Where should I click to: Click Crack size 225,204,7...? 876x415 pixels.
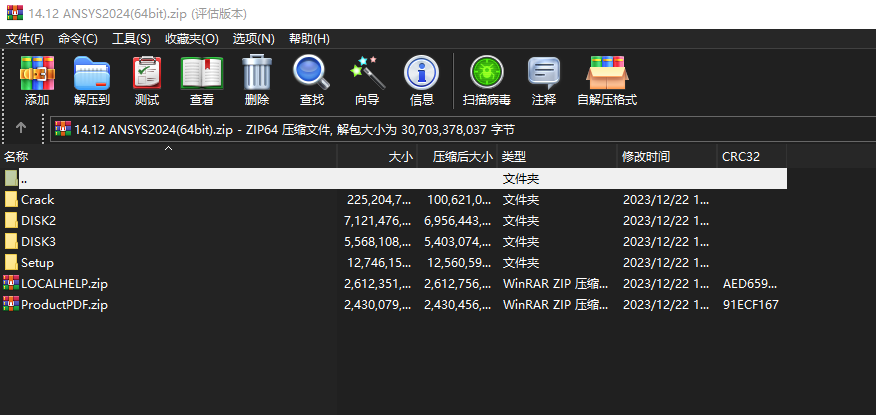[x=379, y=199]
